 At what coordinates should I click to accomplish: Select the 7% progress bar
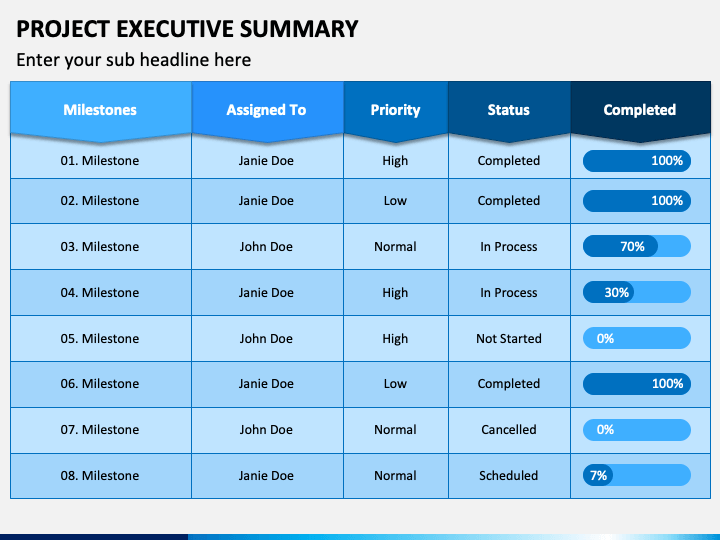(x=637, y=475)
